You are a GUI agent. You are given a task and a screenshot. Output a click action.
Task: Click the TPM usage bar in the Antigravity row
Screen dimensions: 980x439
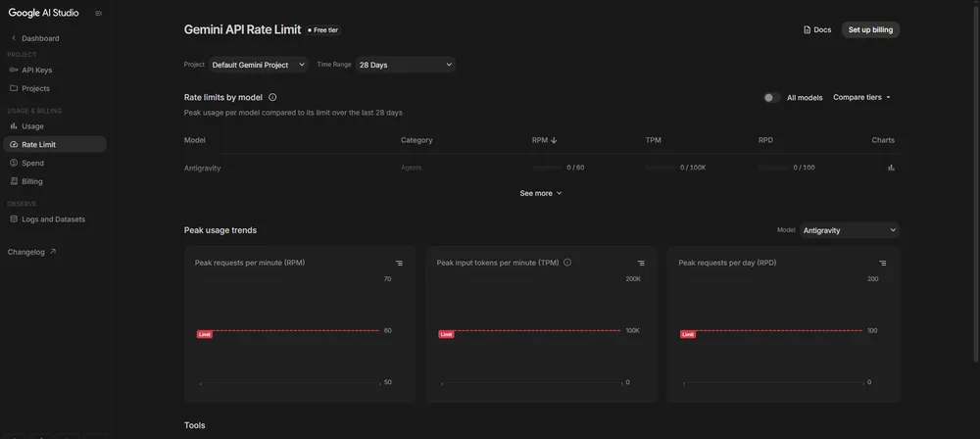661,168
